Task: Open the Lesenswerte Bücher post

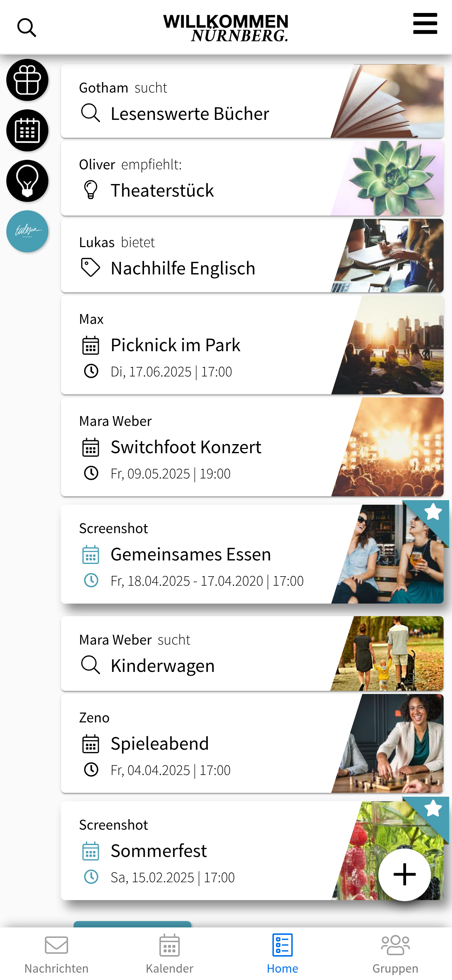Action: (252, 101)
